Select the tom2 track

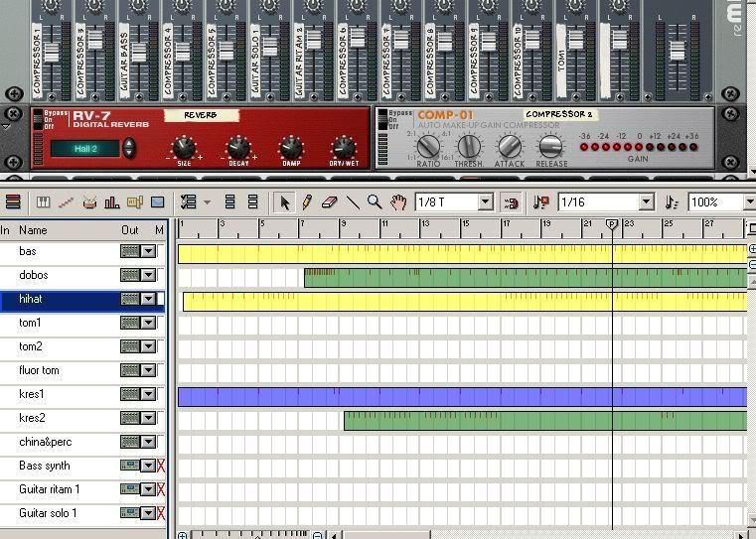coord(31,346)
